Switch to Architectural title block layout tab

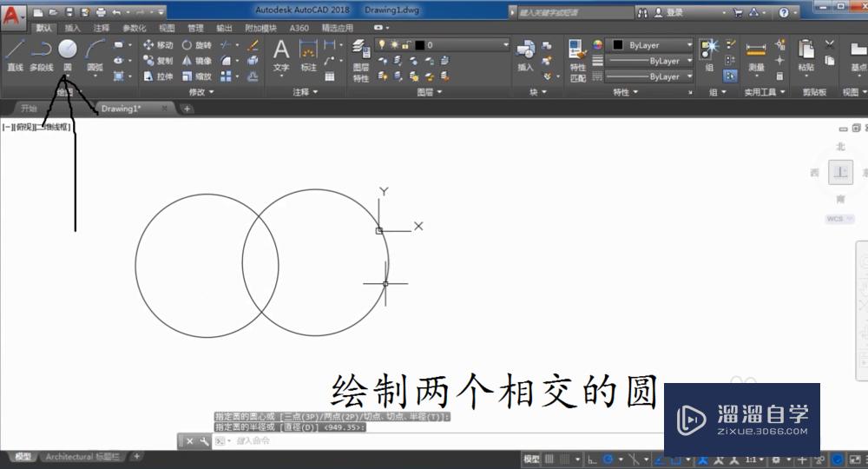tap(82, 457)
